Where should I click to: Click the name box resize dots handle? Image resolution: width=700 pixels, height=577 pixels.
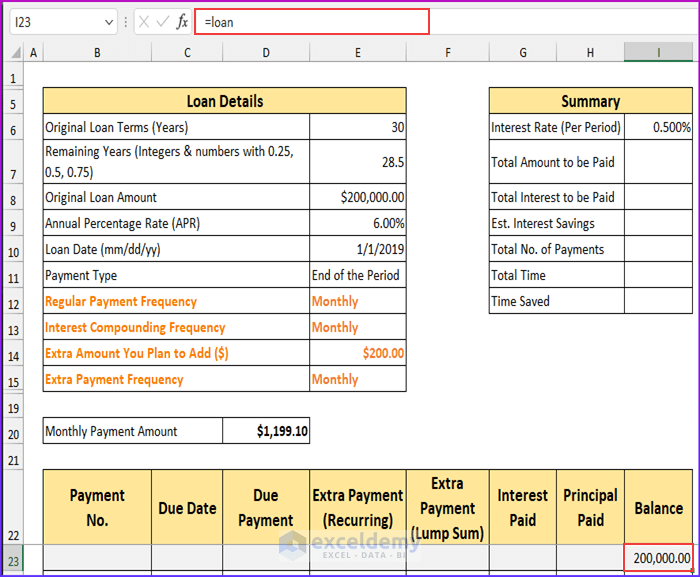[126, 22]
